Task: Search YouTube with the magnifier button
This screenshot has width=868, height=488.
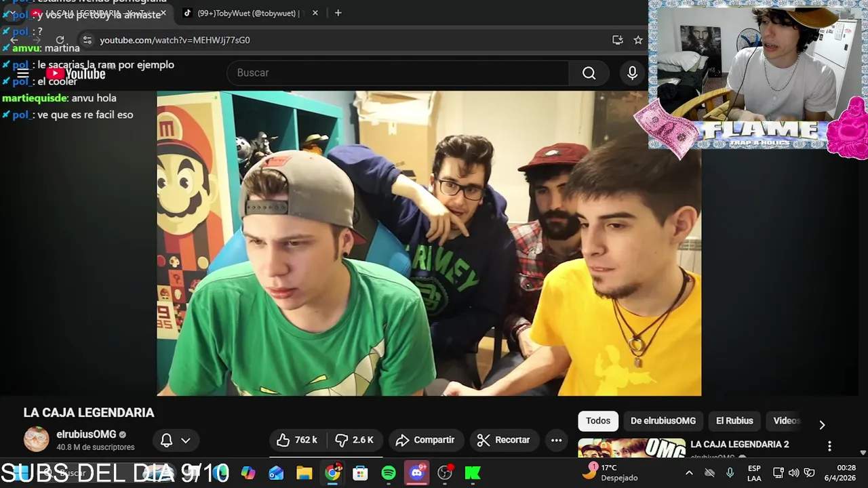Action: click(589, 73)
